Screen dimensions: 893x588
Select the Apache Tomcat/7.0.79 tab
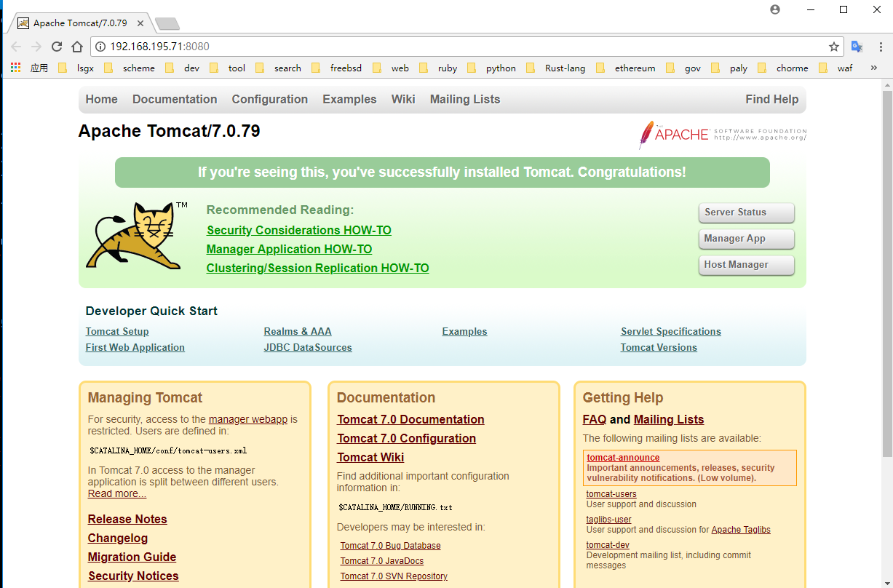[80, 23]
